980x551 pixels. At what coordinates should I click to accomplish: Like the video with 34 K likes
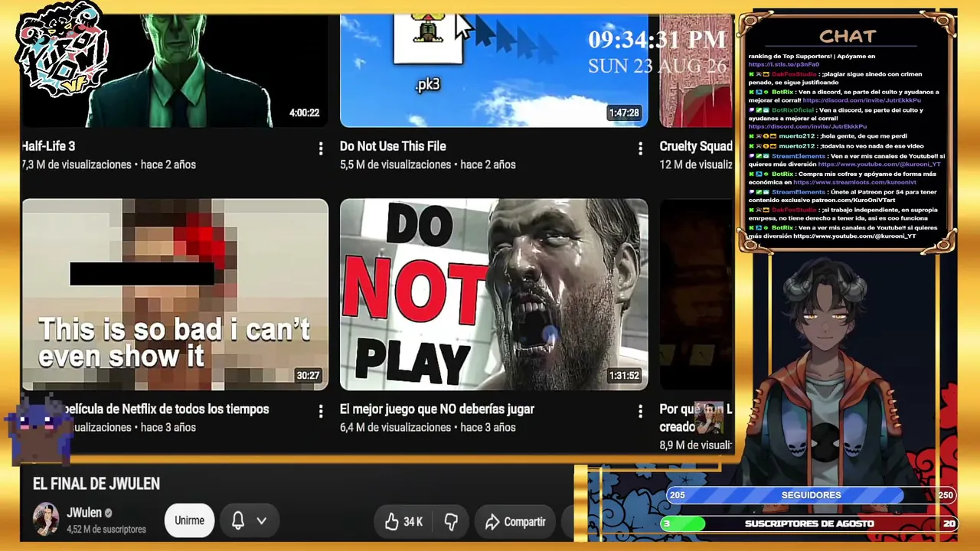point(403,522)
